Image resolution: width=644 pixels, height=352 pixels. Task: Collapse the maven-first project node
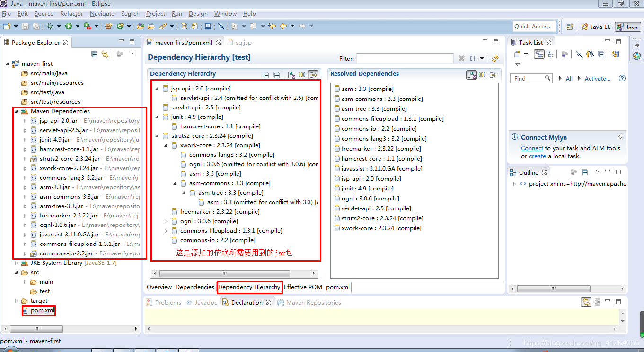(7, 63)
